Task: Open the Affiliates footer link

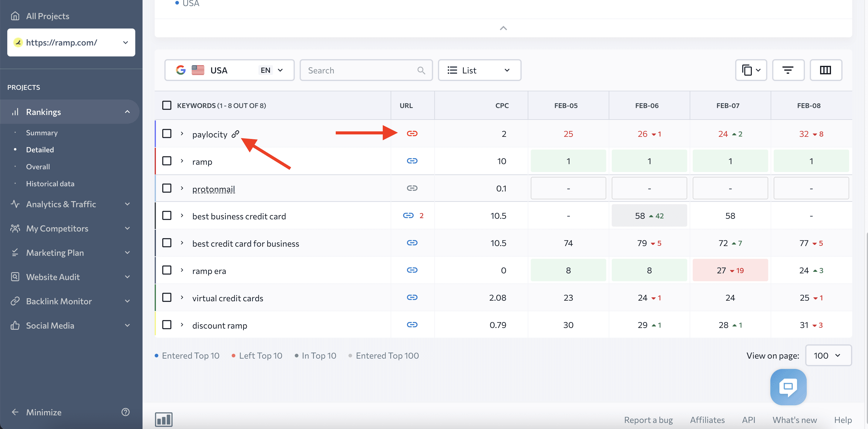Action: [707, 420]
